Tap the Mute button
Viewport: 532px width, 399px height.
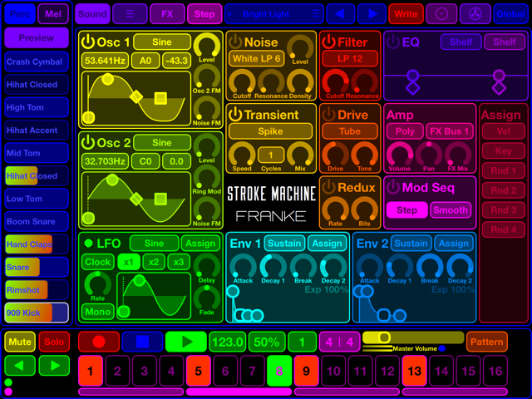pos(20,342)
